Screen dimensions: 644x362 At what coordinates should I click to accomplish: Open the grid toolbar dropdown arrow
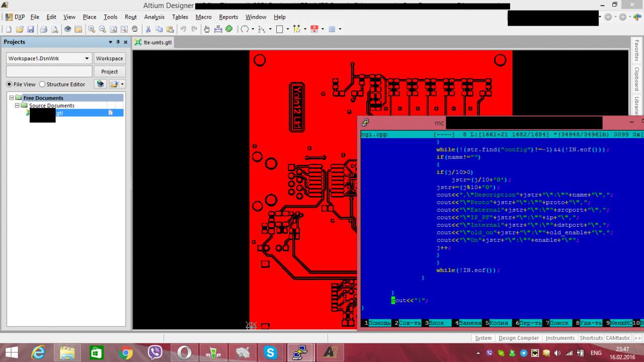coord(340,29)
